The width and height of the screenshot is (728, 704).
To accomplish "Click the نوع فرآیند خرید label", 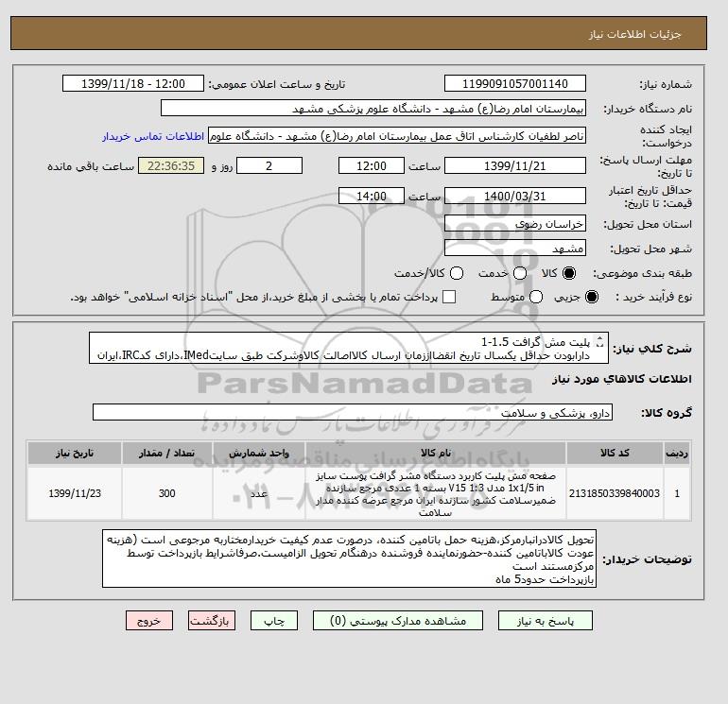I will coord(653,297).
